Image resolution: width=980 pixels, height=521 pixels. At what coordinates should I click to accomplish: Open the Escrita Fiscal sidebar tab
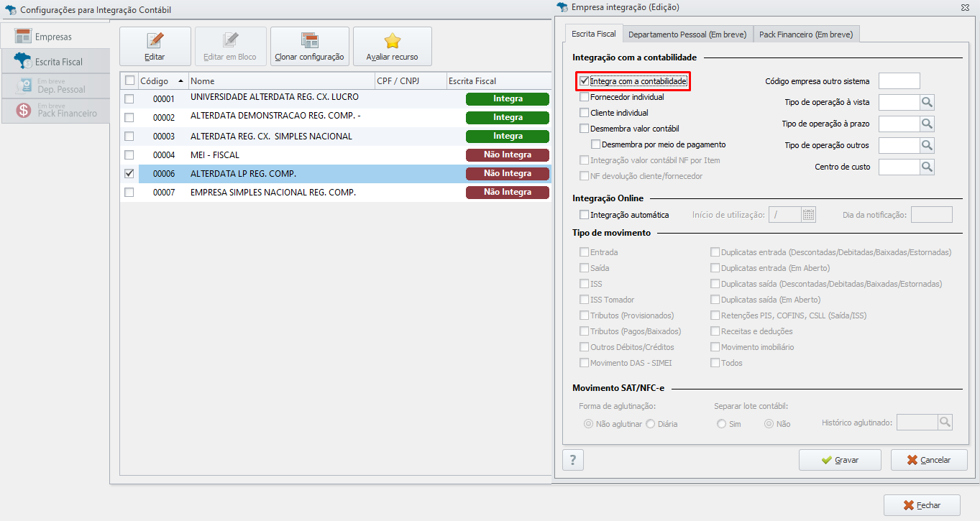click(x=55, y=61)
